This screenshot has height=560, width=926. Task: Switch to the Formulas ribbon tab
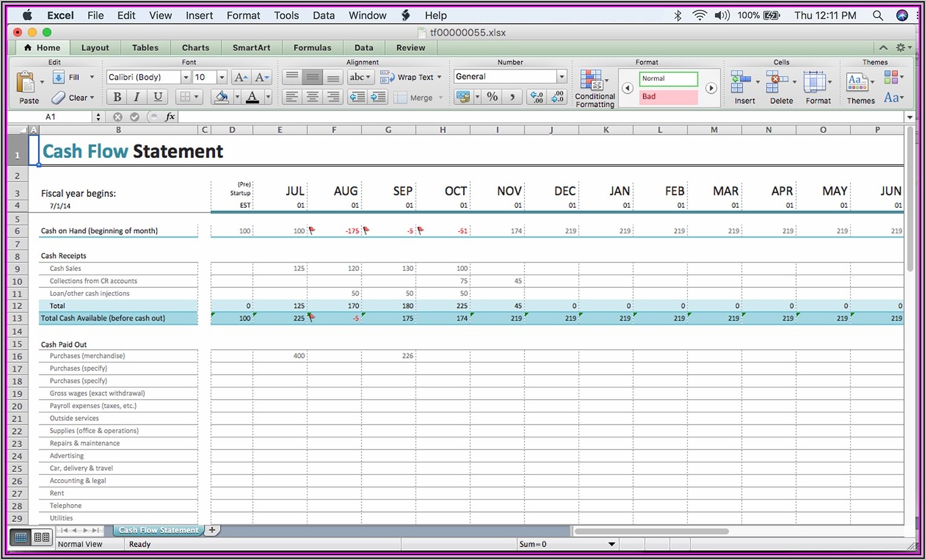tap(312, 47)
